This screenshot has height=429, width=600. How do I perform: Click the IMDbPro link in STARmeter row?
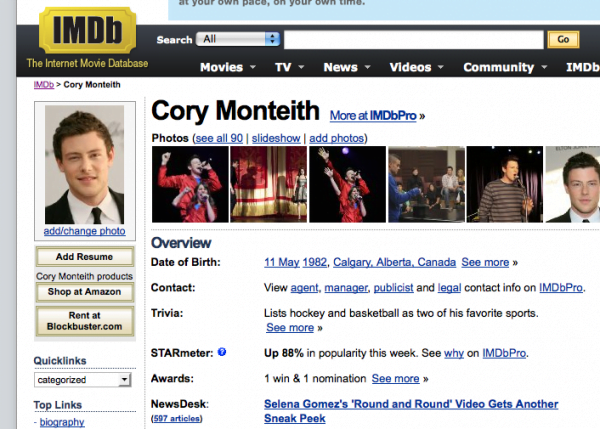pos(504,353)
